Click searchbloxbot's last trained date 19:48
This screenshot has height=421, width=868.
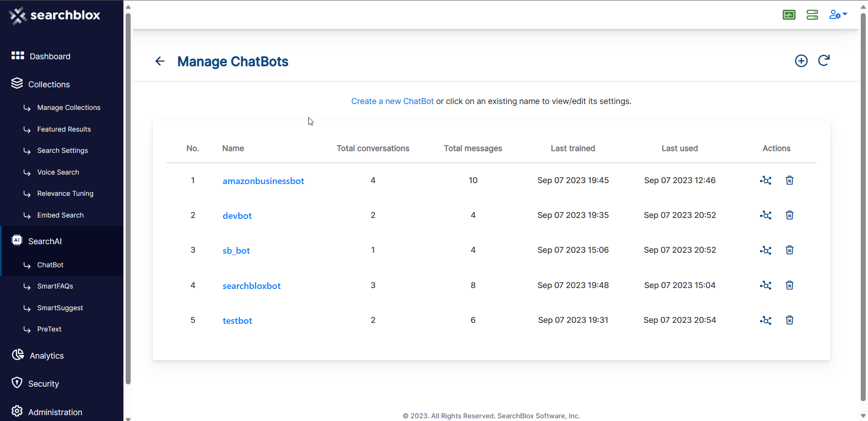click(573, 285)
